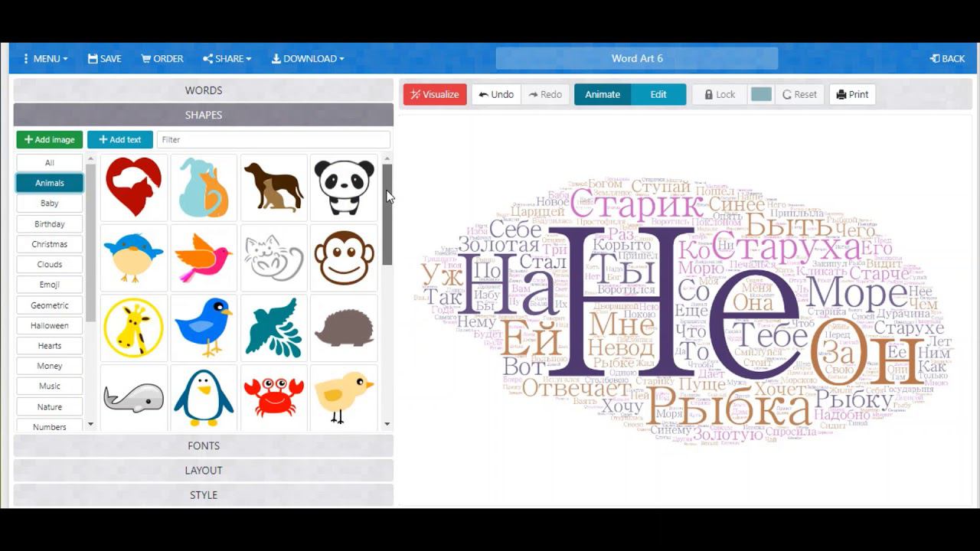980x551 pixels.
Task: Select the Clouds category
Action: [50, 264]
